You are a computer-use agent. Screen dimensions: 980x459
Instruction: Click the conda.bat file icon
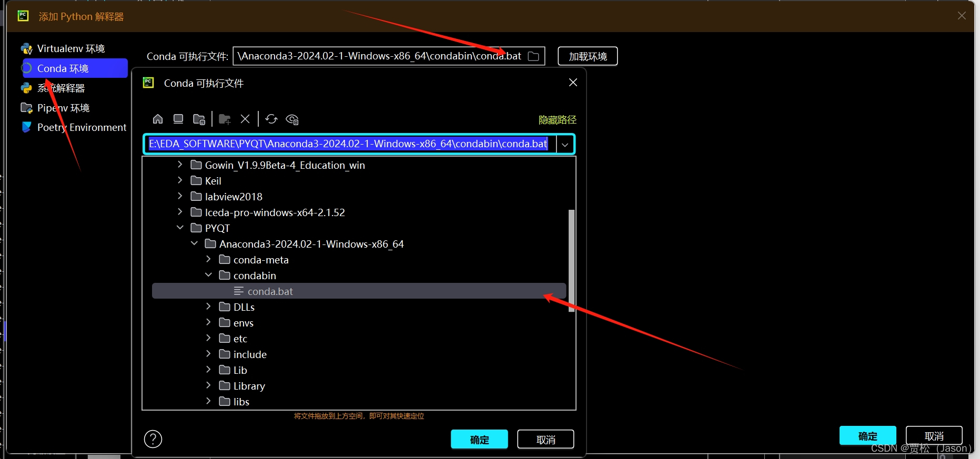tap(239, 291)
